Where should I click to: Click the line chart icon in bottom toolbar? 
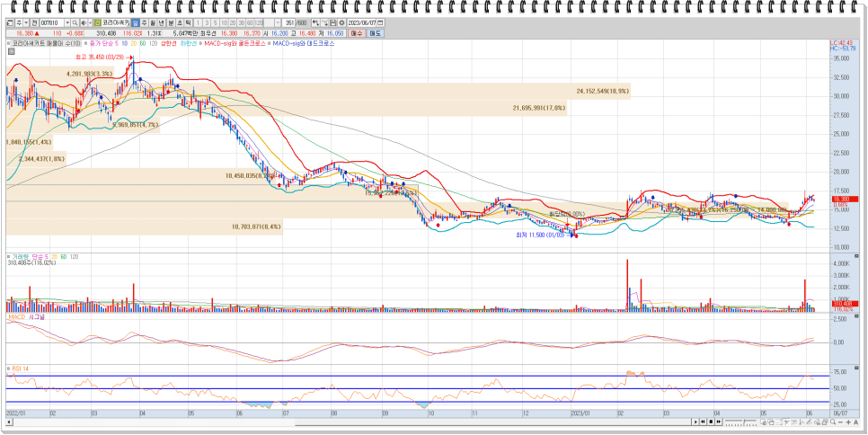[x=778, y=422]
